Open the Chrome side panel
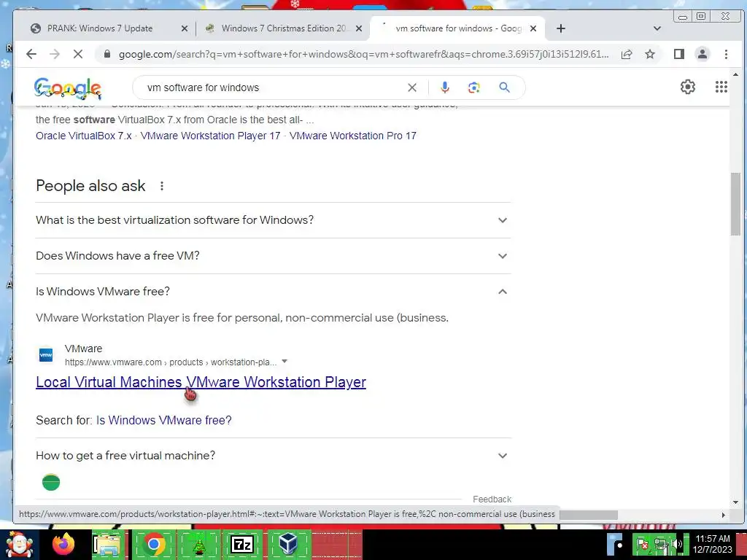 coord(679,54)
